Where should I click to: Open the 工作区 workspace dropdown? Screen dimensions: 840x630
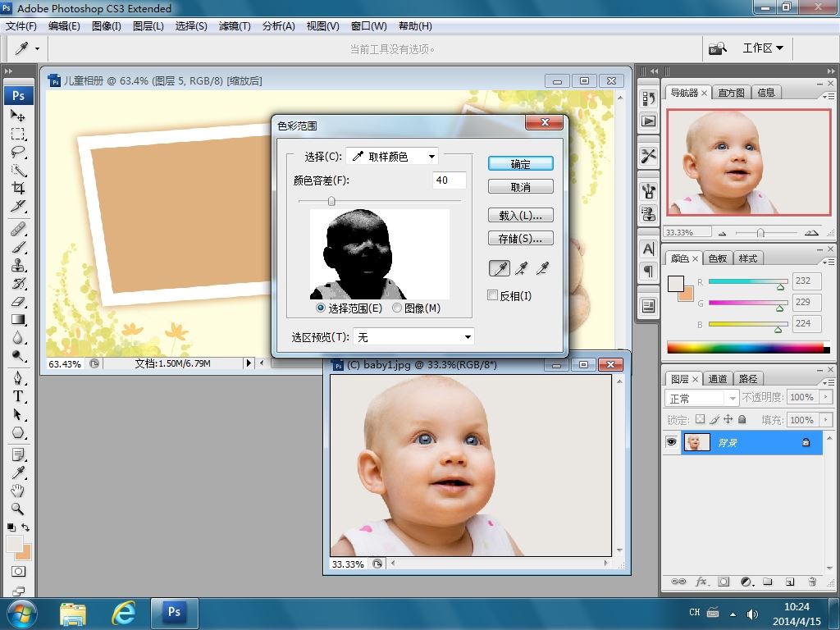point(763,48)
